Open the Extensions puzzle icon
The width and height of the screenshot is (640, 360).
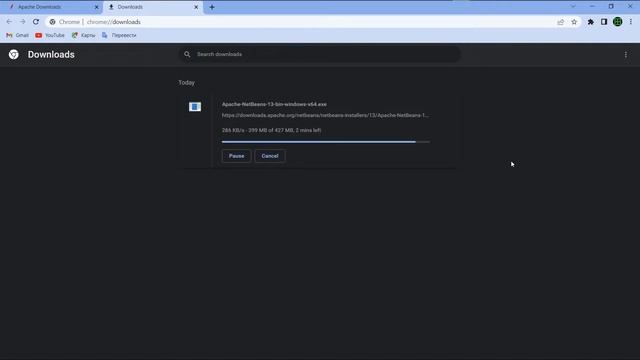[x=591, y=22]
